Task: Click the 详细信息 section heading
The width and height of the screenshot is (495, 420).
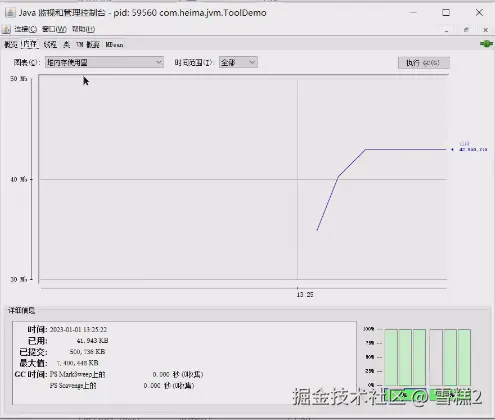Action: tap(21, 311)
